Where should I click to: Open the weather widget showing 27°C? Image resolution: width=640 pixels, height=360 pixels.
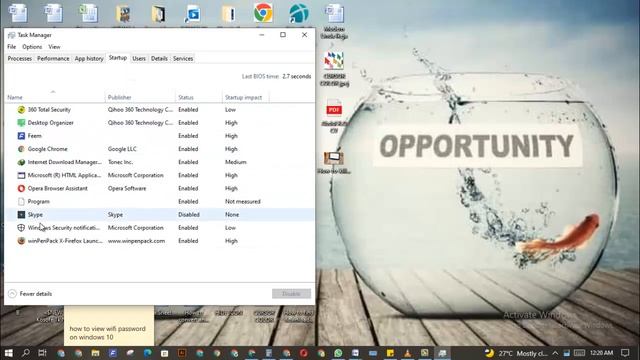(x=516, y=353)
